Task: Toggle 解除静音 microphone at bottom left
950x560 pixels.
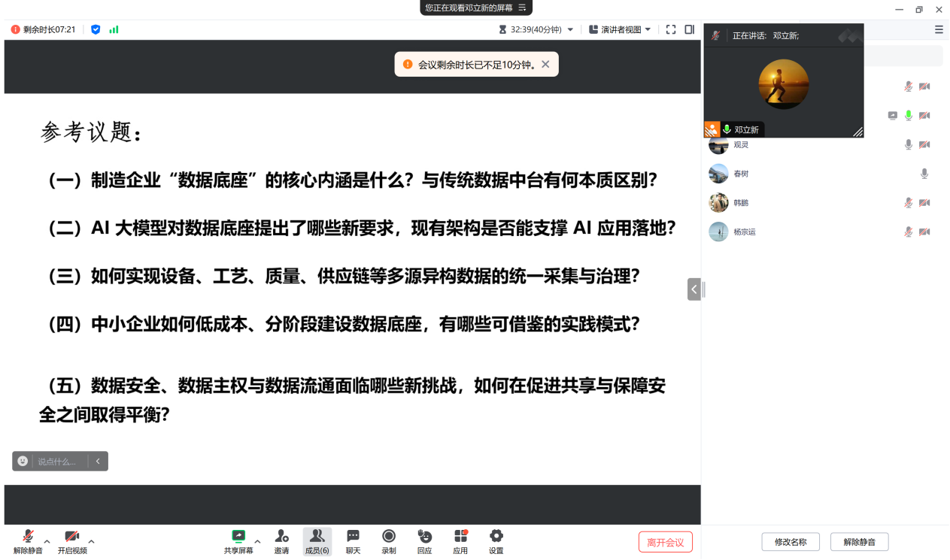Action: point(28,537)
